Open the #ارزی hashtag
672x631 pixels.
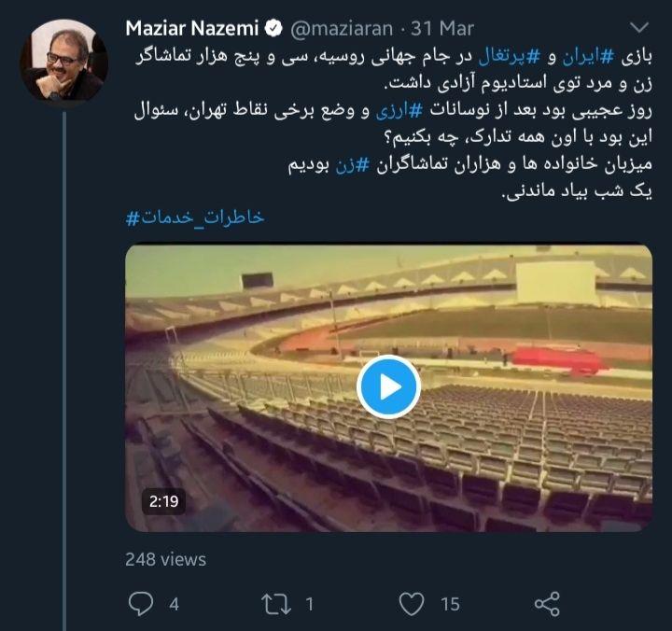coord(399,110)
